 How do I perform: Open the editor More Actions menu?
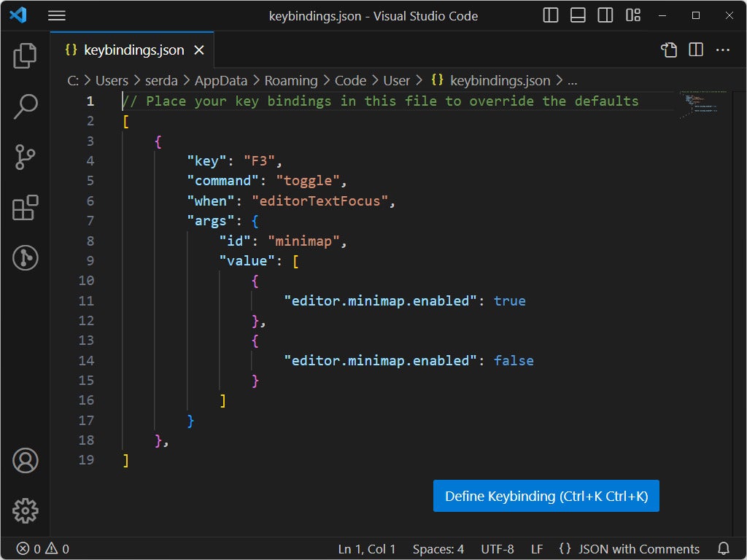click(x=723, y=50)
